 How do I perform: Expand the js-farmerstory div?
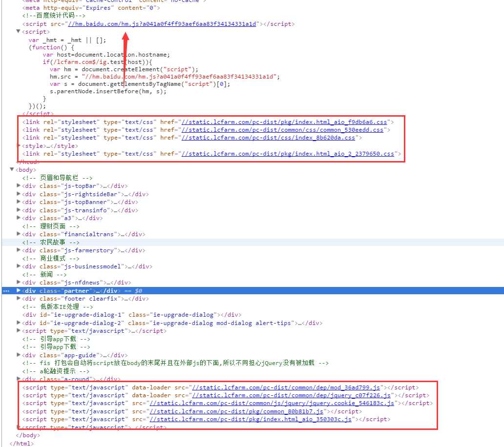tap(19, 250)
